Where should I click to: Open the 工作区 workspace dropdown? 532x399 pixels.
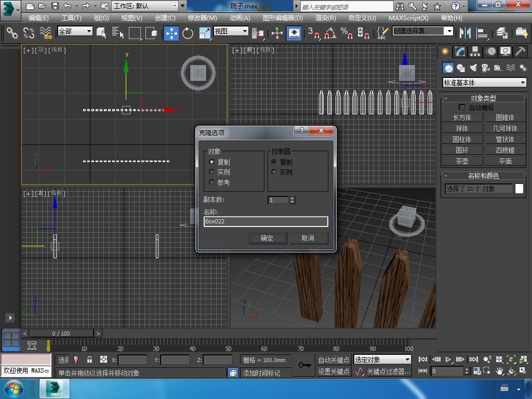pyautogui.click(x=145, y=6)
